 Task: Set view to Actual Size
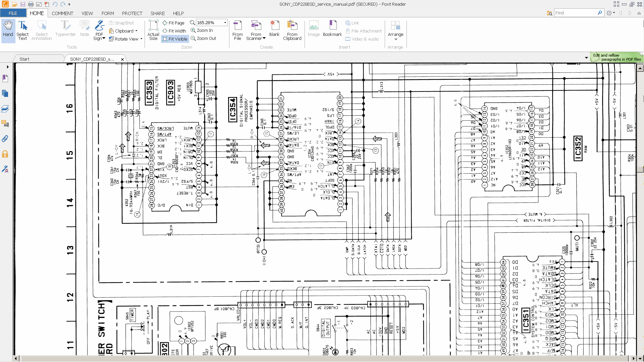[x=153, y=30]
